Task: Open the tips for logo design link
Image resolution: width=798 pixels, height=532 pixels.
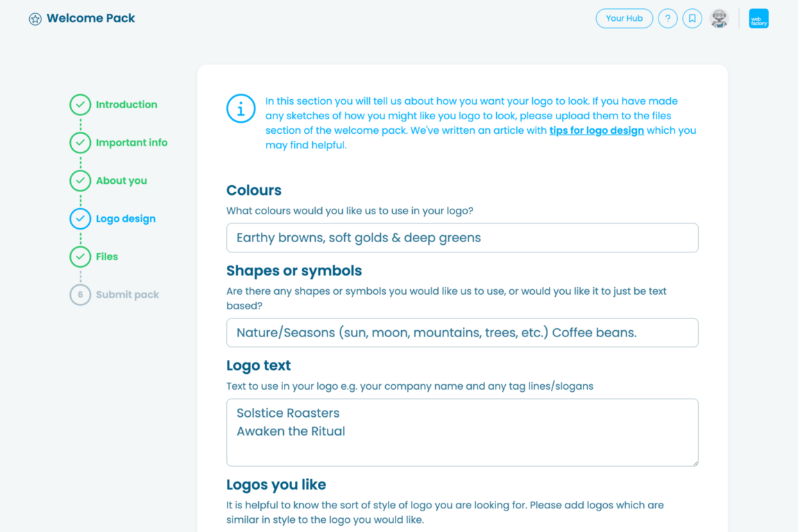Action: pyautogui.click(x=597, y=130)
